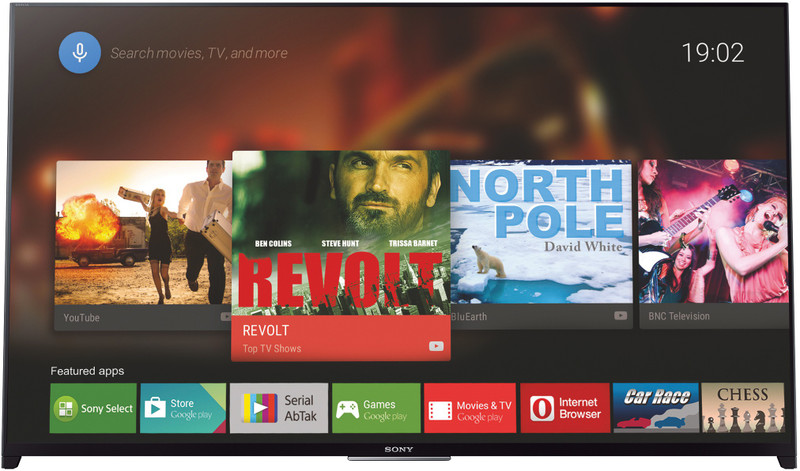Focus the 'Search movies, TV, and more' field
This screenshot has height=471, width=800.
199,53
